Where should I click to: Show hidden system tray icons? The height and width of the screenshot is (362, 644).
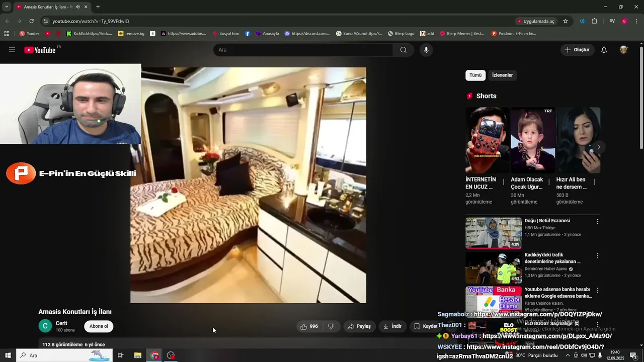[568, 355]
